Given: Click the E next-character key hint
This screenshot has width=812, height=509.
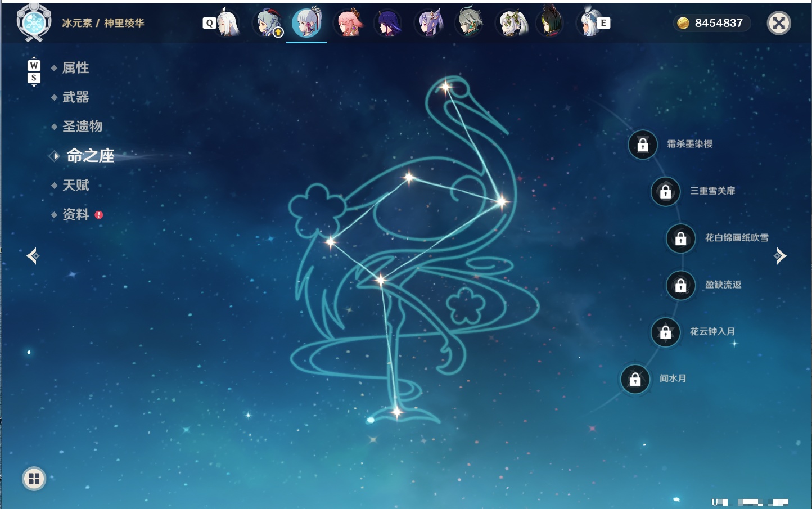Looking at the screenshot, I should pos(603,23).
